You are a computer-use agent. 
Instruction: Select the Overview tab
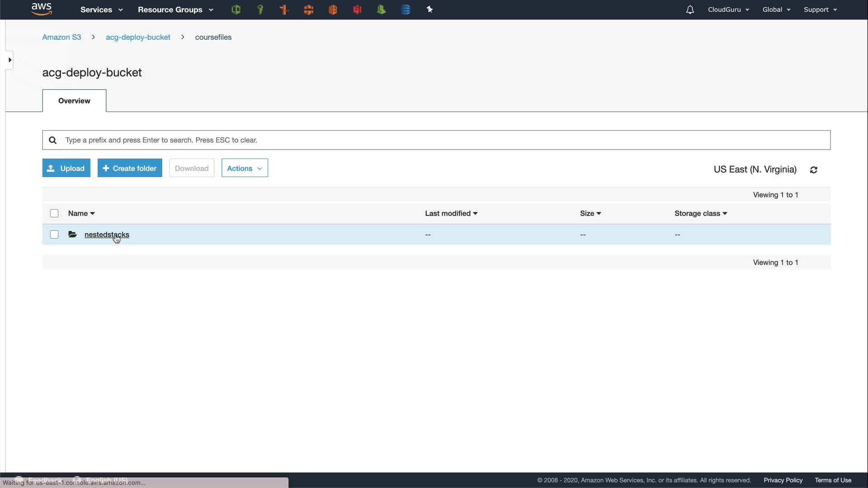coord(74,101)
